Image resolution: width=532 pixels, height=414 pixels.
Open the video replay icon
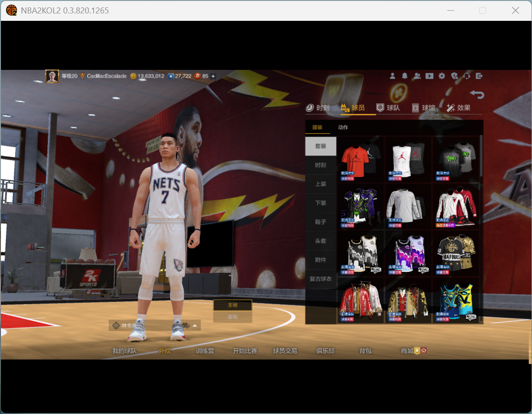(430, 76)
